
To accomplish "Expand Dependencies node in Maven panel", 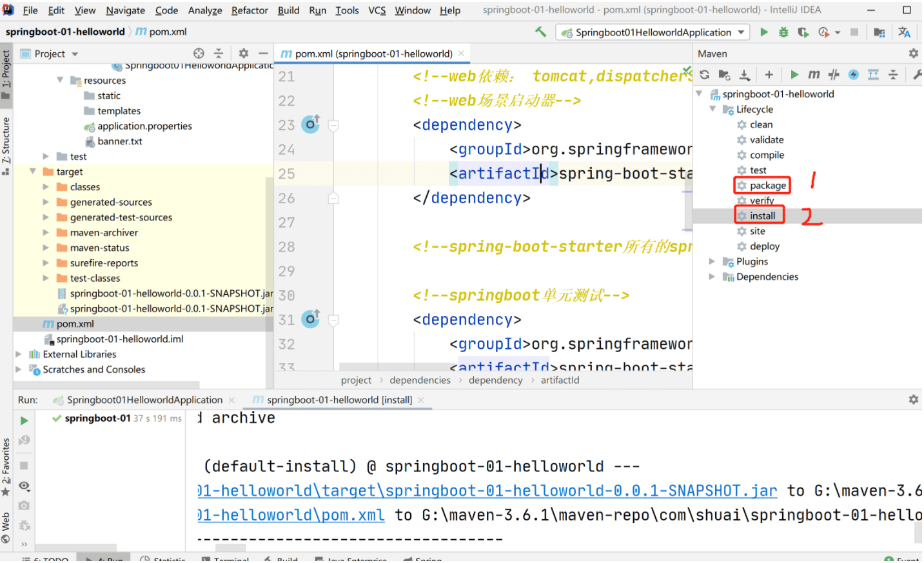I will coord(712,277).
